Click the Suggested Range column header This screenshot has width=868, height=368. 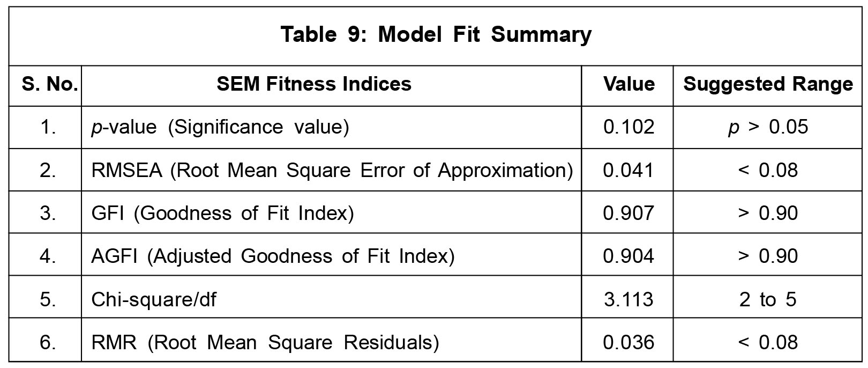point(768,84)
